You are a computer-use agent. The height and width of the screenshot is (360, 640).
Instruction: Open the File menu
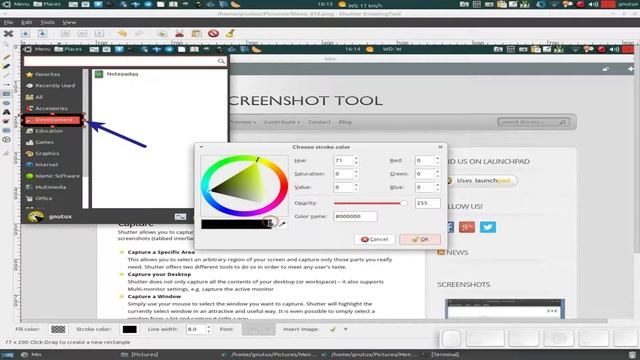coord(8,22)
